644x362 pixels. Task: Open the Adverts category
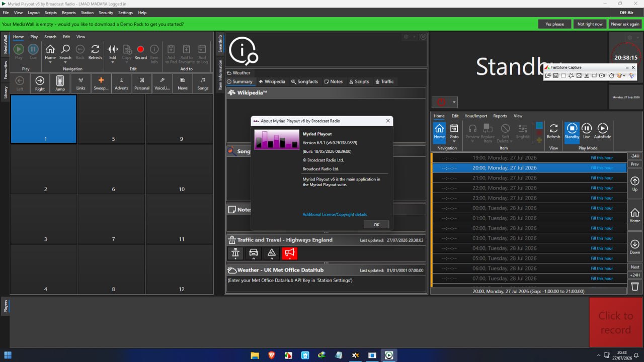[121, 83]
